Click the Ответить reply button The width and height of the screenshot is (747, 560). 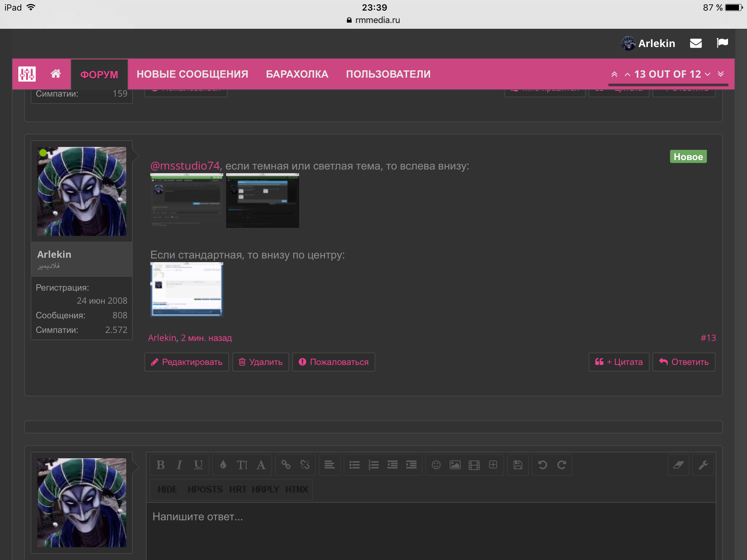pyautogui.click(x=684, y=362)
